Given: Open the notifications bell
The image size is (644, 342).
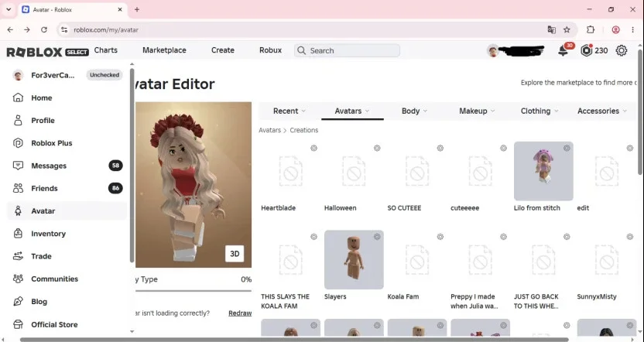Looking at the screenshot, I should coord(563,51).
